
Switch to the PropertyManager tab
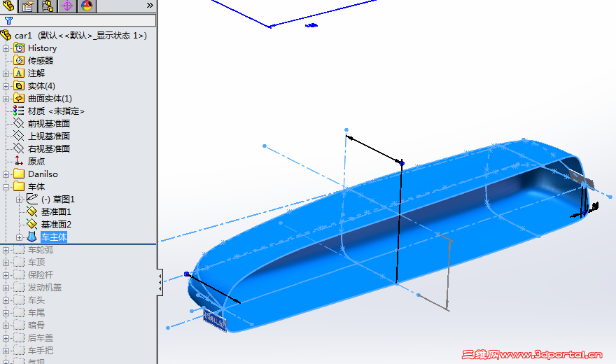click(x=28, y=6)
